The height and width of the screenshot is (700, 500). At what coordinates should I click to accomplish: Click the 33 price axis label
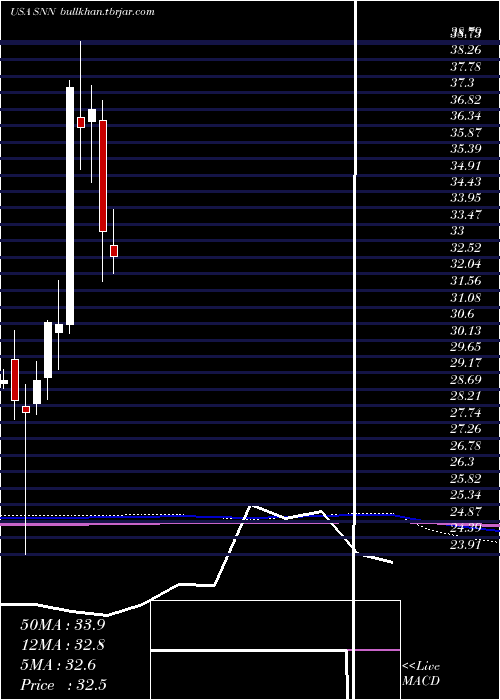[458, 231]
